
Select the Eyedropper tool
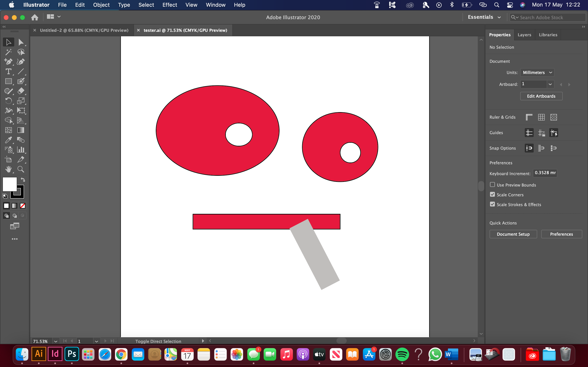pos(9,140)
